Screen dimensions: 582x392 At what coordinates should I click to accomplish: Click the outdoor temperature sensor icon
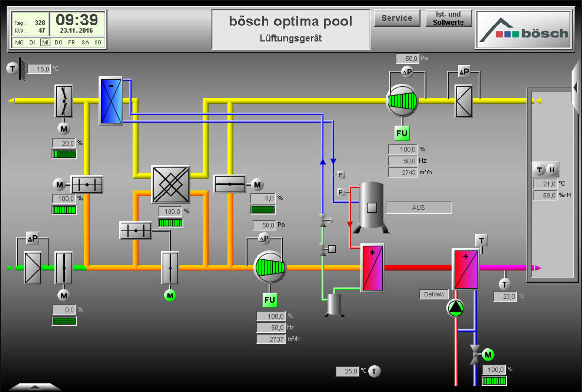point(12,69)
